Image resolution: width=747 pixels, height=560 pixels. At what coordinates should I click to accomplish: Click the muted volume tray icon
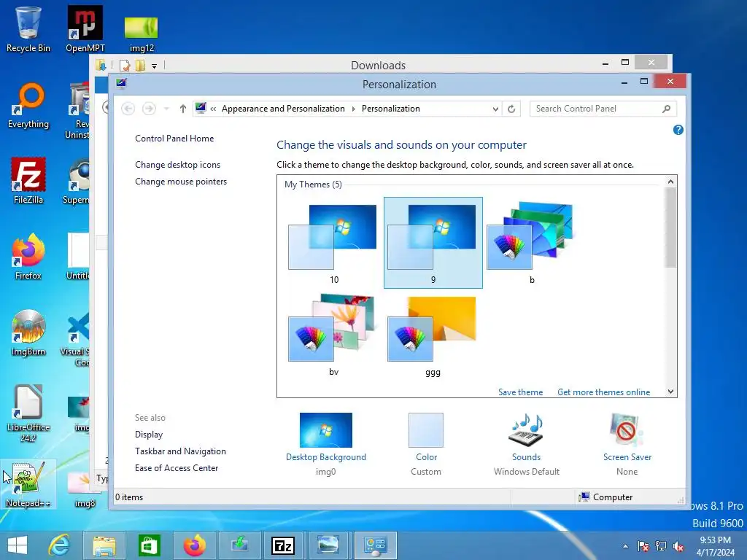pyautogui.click(x=678, y=545)
